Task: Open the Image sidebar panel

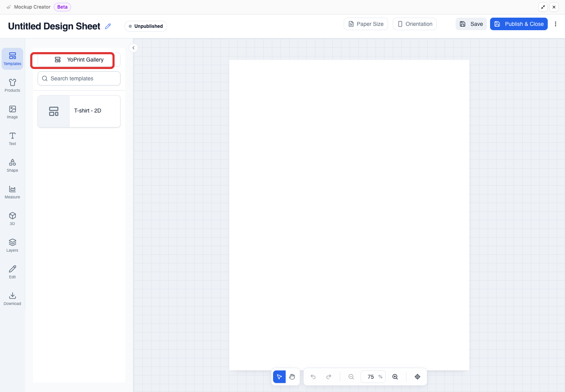Action: pyautogui.click(x=12, y=112)
